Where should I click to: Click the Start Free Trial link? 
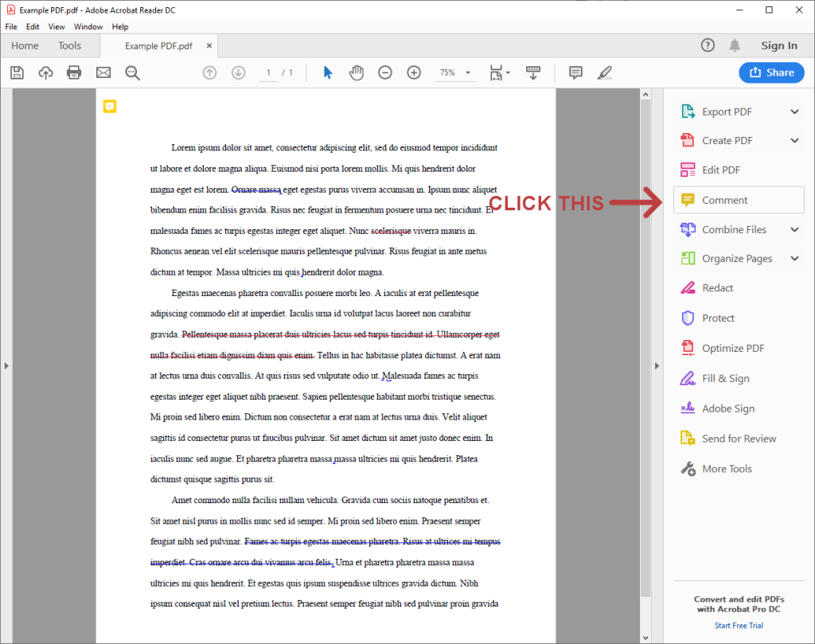pyautogui.click(x=739, y=625)
